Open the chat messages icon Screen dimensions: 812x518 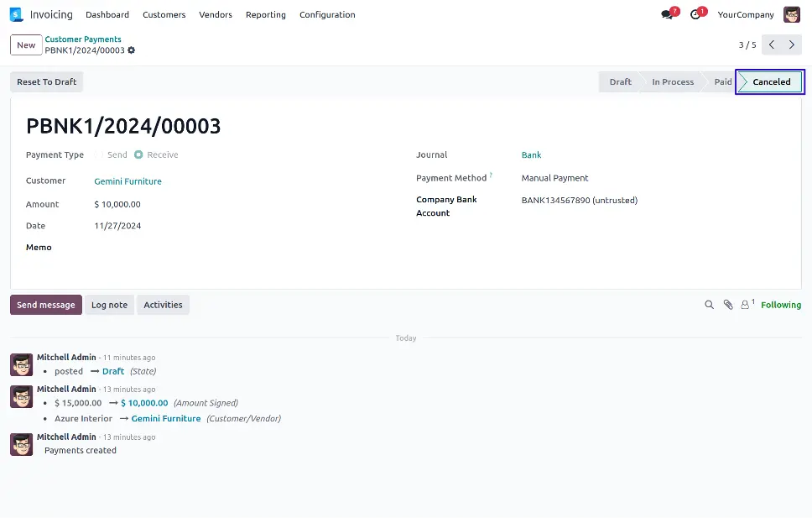tap(668, 14)
